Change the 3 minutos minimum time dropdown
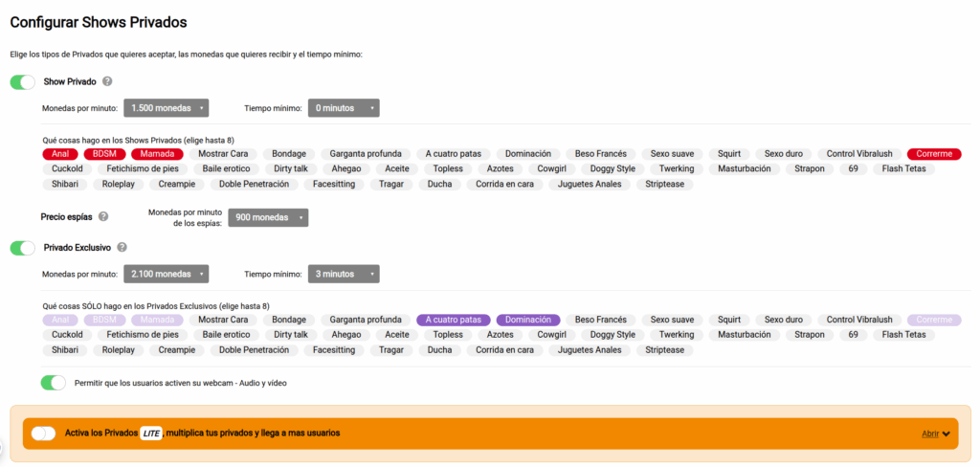This screenshot has width=980, height=467. tap(344, 274)
